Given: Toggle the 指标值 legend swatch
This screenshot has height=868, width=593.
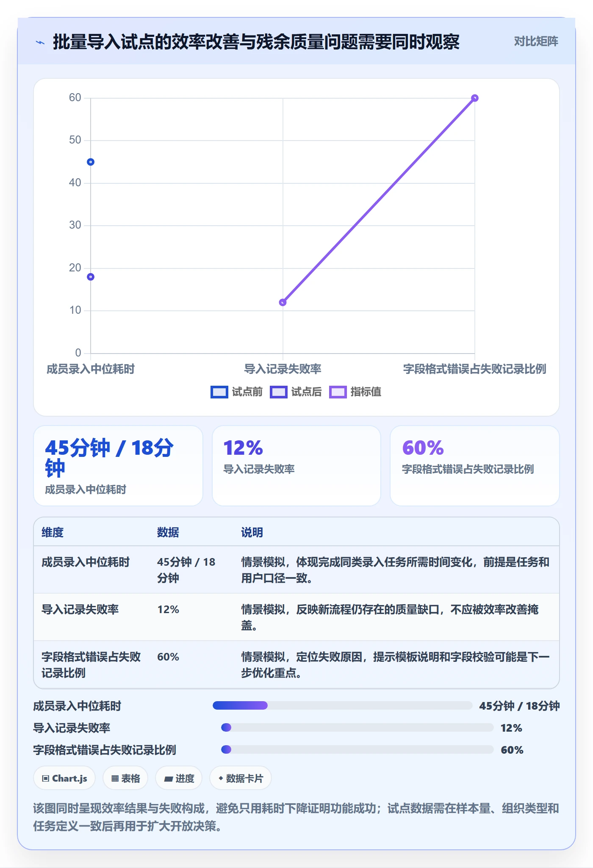Looking at the screenshot, I should [x=338, y=392].
